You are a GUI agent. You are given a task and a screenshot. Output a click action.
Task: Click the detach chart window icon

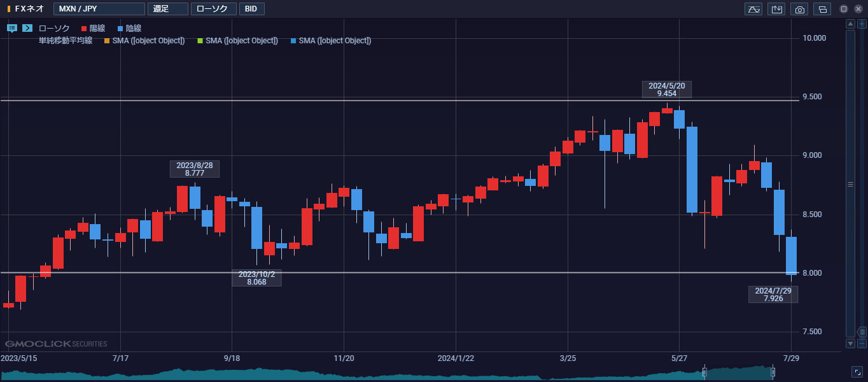[822, 9]
